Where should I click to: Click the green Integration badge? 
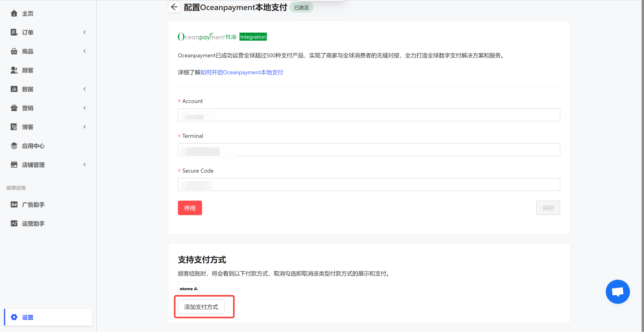pyautogui.click(x=253, y=37)
